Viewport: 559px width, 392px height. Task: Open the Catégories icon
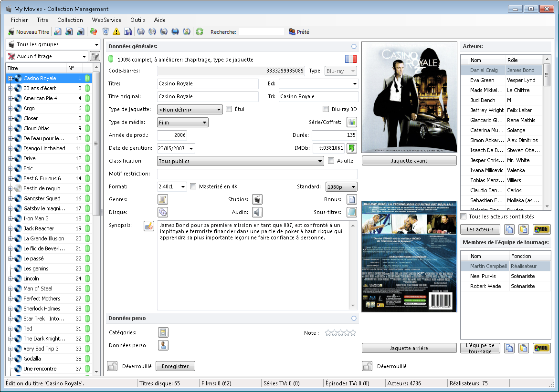tap(163, 332)
